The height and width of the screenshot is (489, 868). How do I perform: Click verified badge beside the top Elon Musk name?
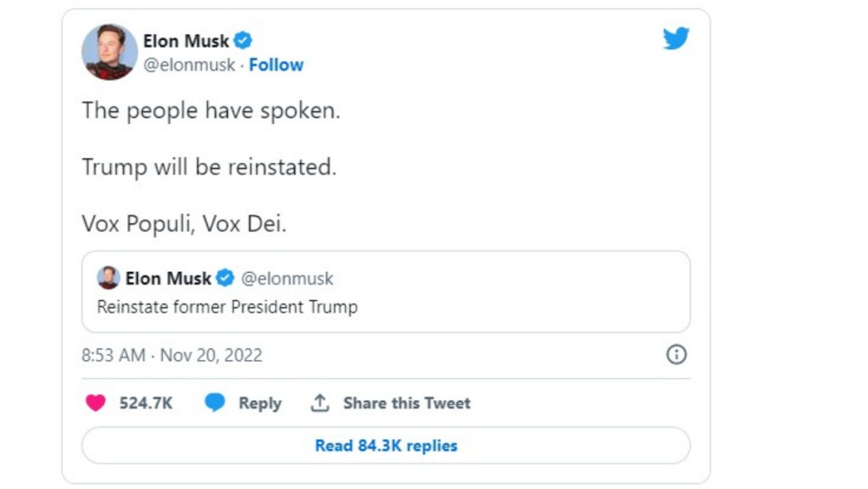[x=243, y=40]
